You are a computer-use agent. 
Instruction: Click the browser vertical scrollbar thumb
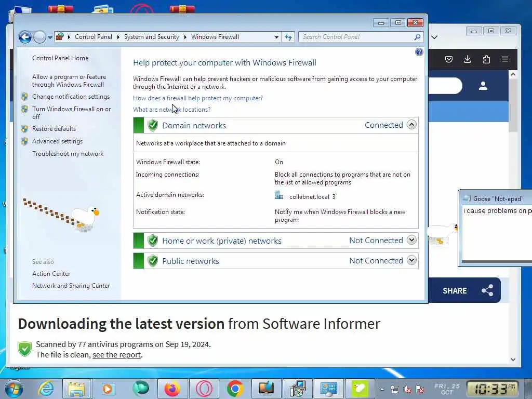pyautogui.click(x=513, y=105)
